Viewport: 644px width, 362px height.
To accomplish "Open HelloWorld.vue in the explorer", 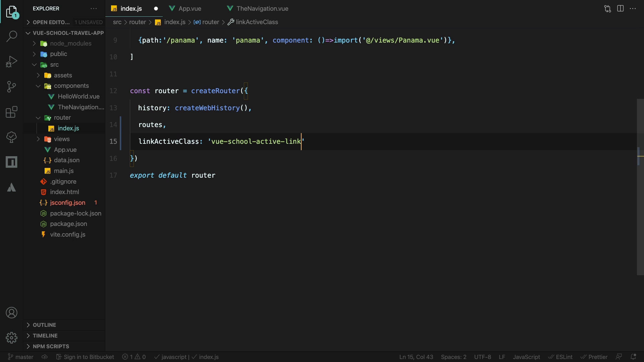I will pos(64,97).
